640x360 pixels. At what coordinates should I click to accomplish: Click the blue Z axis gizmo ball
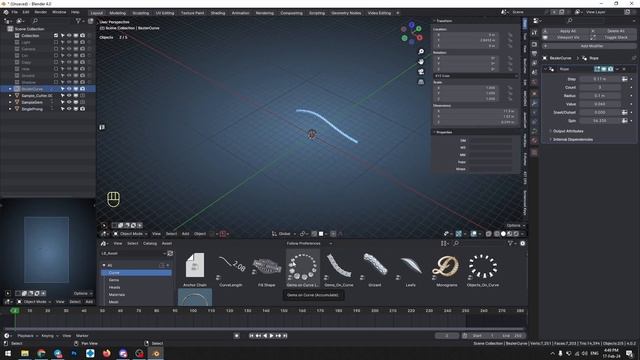(x=412, y=25)
